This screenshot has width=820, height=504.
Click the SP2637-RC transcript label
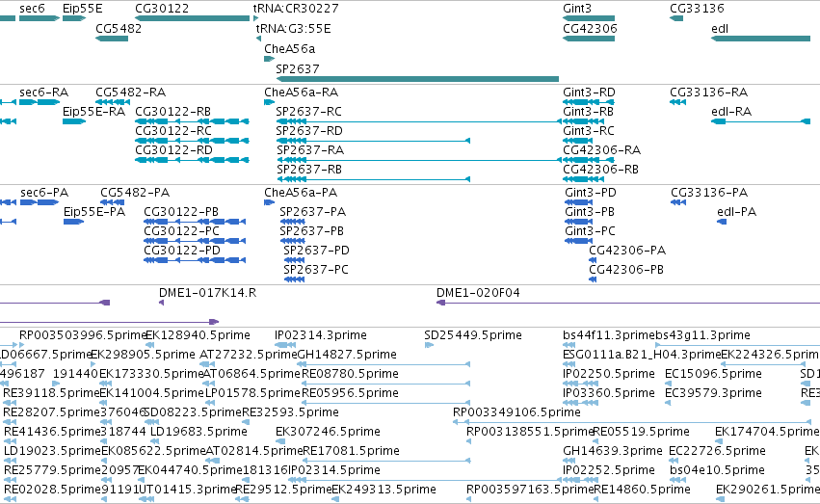pyautogui.click(x=308, y=112)
